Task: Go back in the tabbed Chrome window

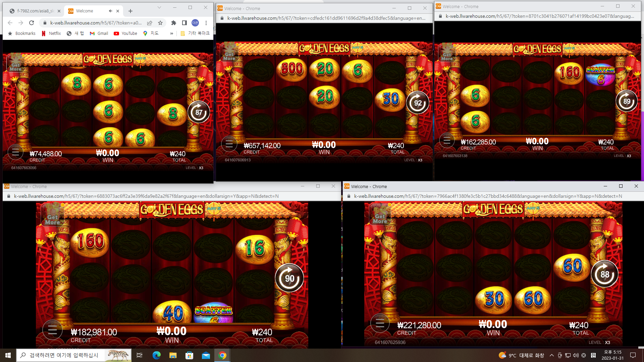Action: coord(10,23)
